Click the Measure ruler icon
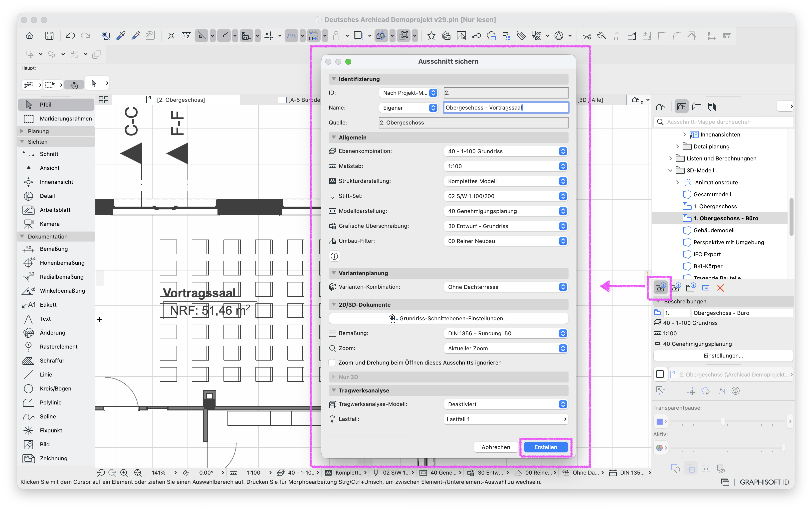The image size is (812, 510). 186,35
